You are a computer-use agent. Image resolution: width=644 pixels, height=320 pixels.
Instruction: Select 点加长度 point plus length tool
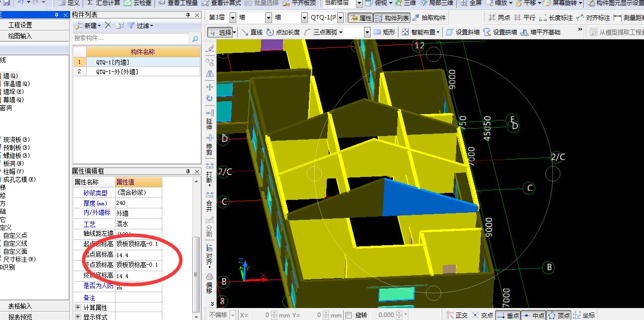pyautogui.click(x=283, y=32)
